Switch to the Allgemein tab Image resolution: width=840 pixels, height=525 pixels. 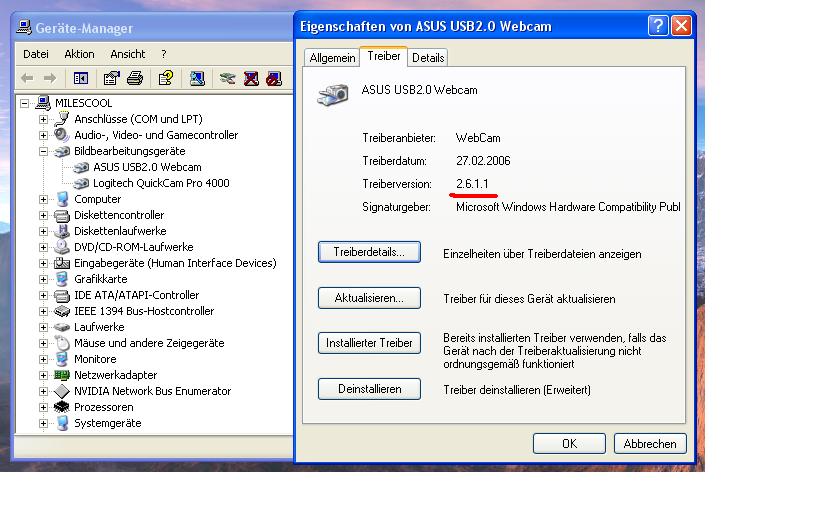(332, 58)
